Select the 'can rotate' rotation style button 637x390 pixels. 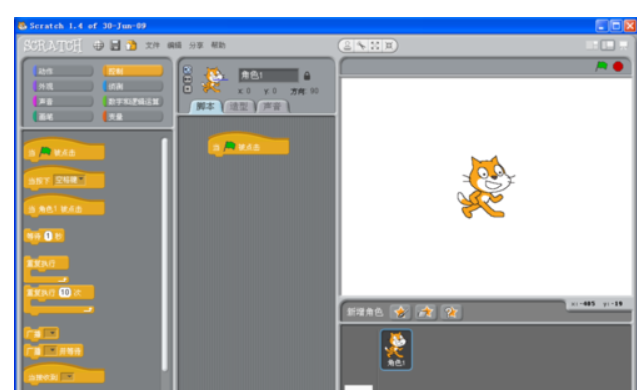[x=187, y=69]
